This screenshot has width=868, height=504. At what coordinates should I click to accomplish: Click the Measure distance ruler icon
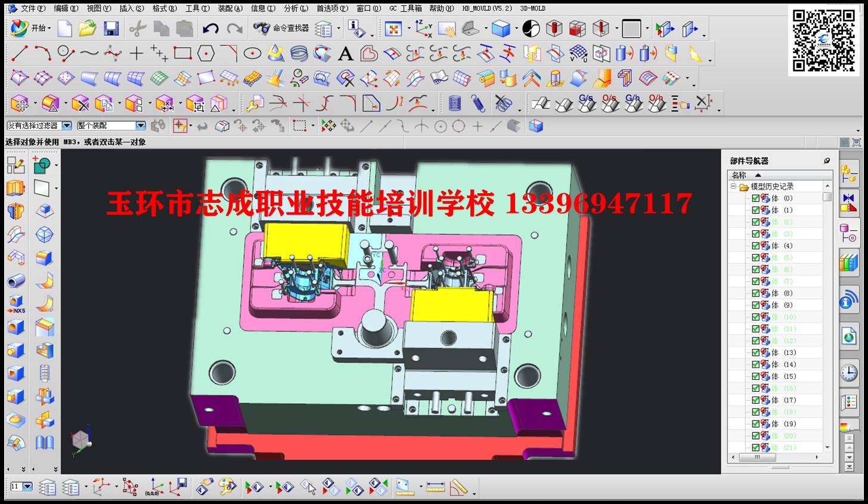coord(436,487)
